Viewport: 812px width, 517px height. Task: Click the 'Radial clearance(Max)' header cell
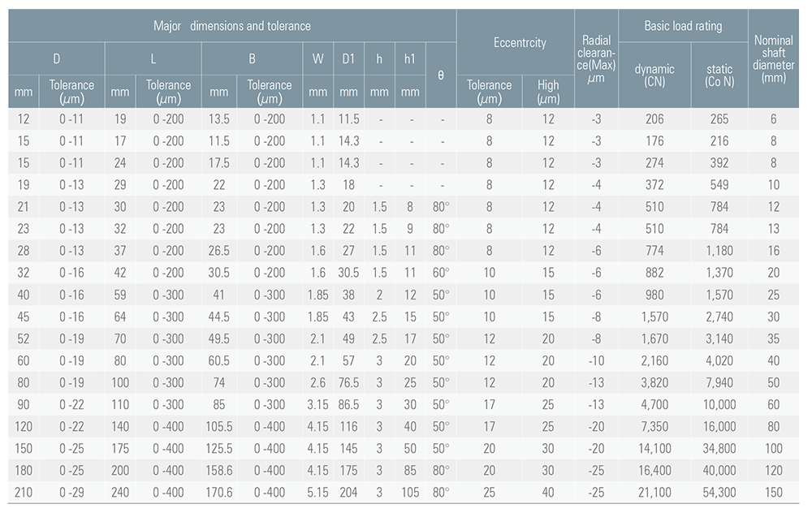[596, 58]
